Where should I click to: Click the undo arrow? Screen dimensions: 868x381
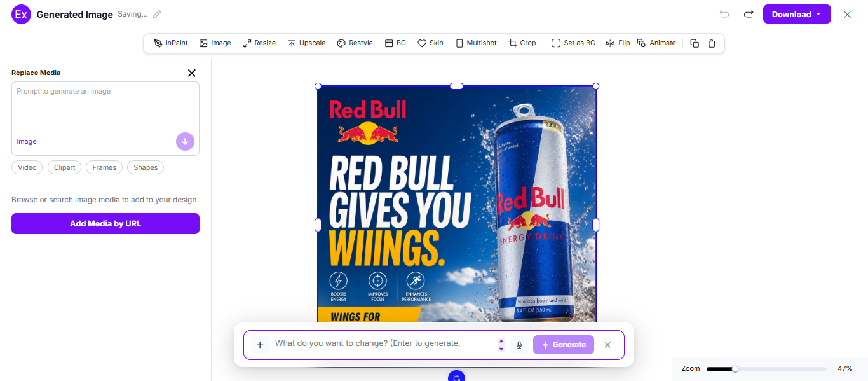point(724,14)
